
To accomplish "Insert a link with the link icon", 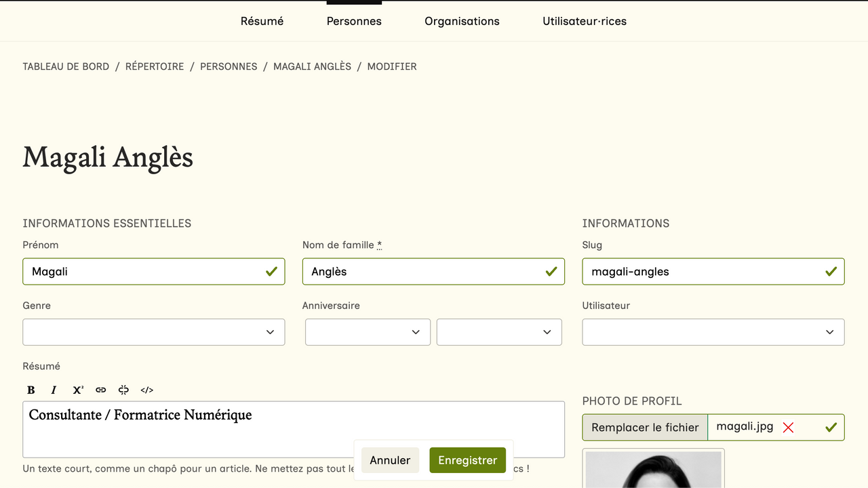I will click(101, 390).
